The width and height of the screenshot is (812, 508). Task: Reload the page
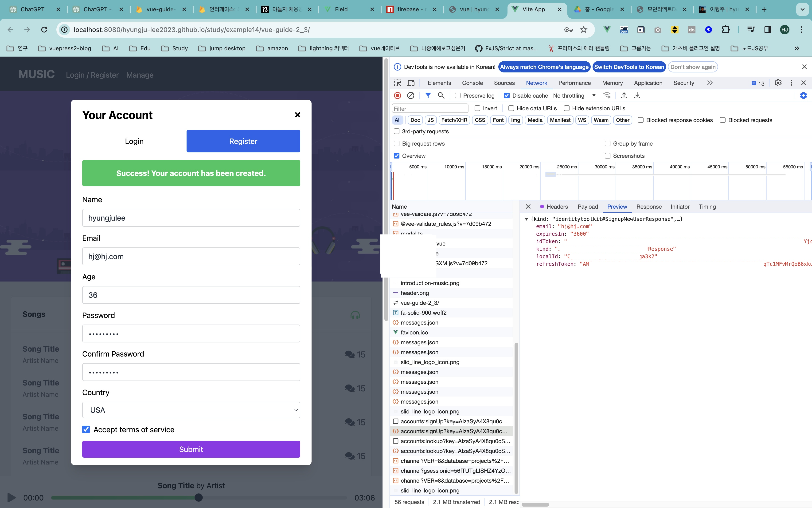point(44,30)
